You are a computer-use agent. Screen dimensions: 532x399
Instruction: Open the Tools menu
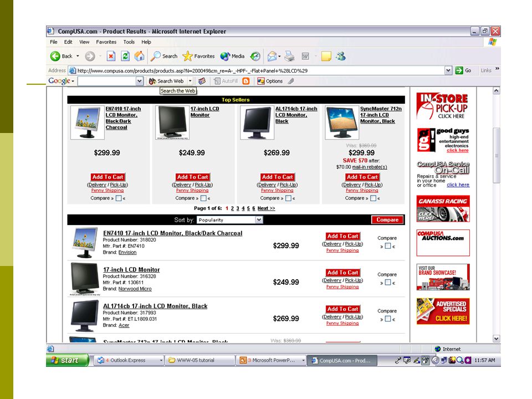[129, 42]
